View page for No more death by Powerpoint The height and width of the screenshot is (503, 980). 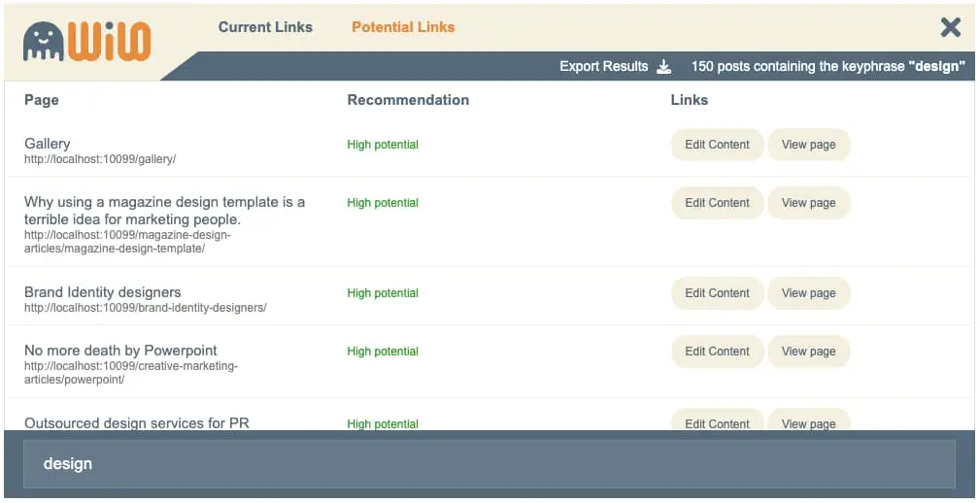[808, 352]
